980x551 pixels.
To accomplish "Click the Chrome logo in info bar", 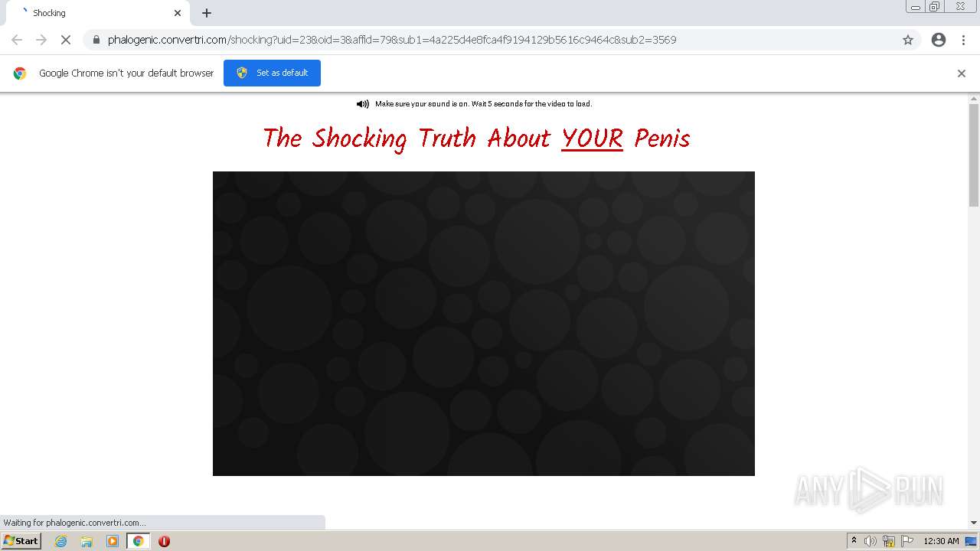I will click(x=20, y=73).
